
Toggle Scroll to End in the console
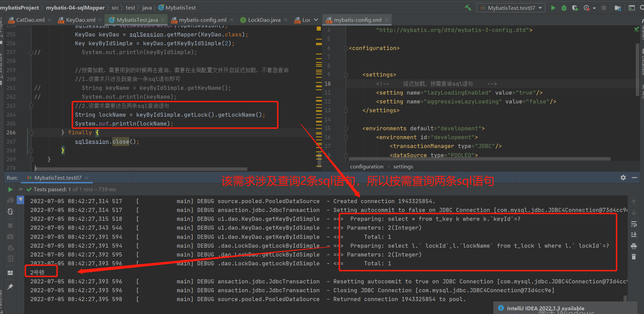point(634,235)
